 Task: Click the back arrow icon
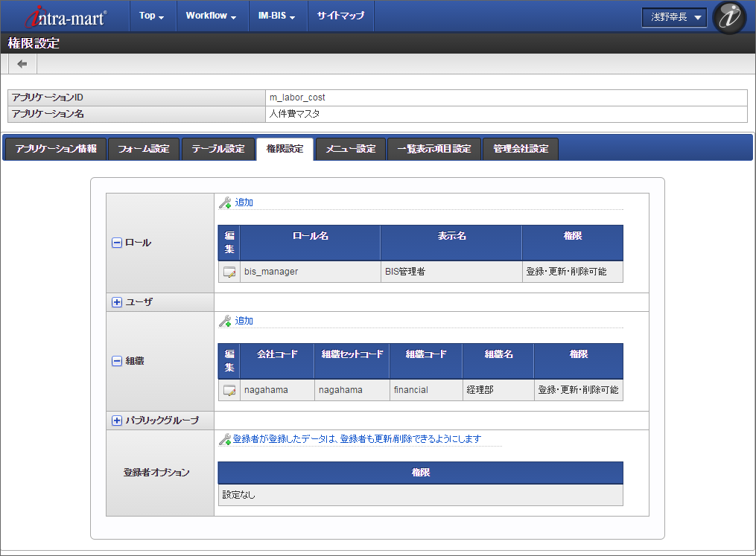tap(22, 64)
